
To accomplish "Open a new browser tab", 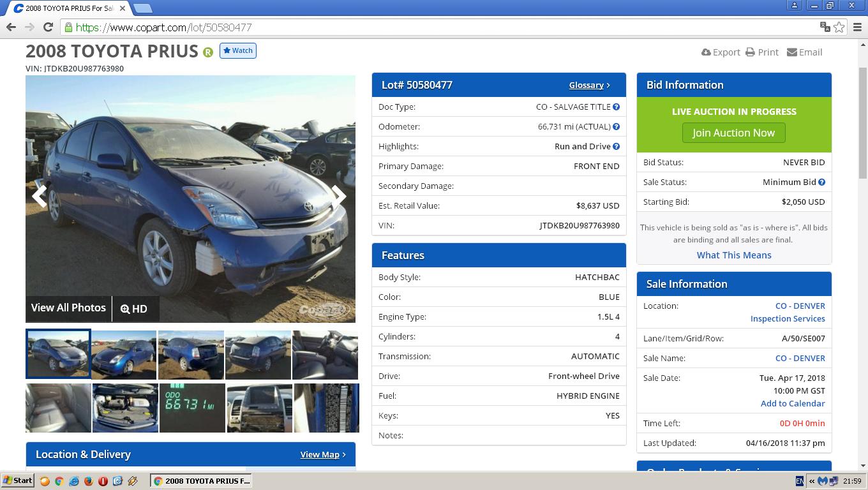I will click(143, 8).
